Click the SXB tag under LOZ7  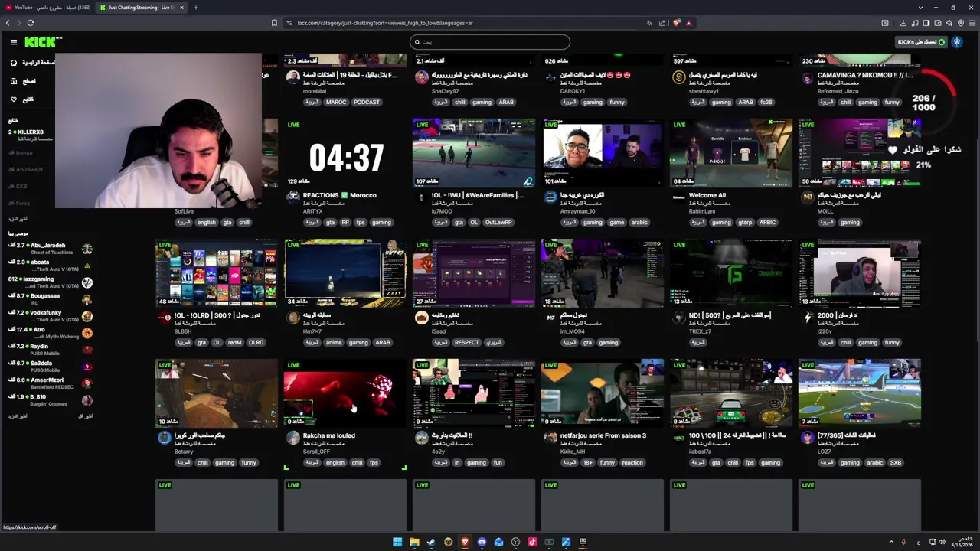[895, 462]
